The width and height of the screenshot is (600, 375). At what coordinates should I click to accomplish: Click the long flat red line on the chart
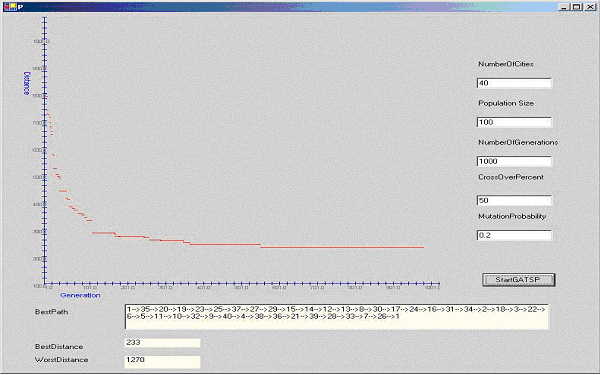(x=342, y=247)
